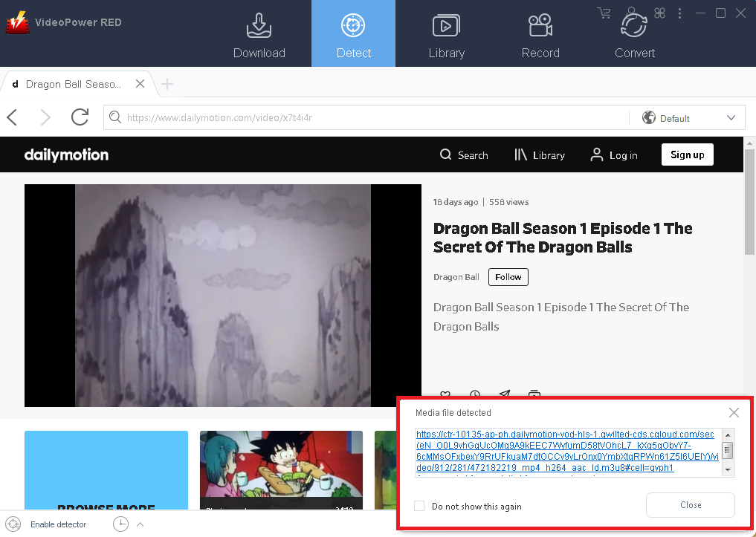The image size is (756, 537).
Task: Click the video title heading
Action: tap(563, 238)
